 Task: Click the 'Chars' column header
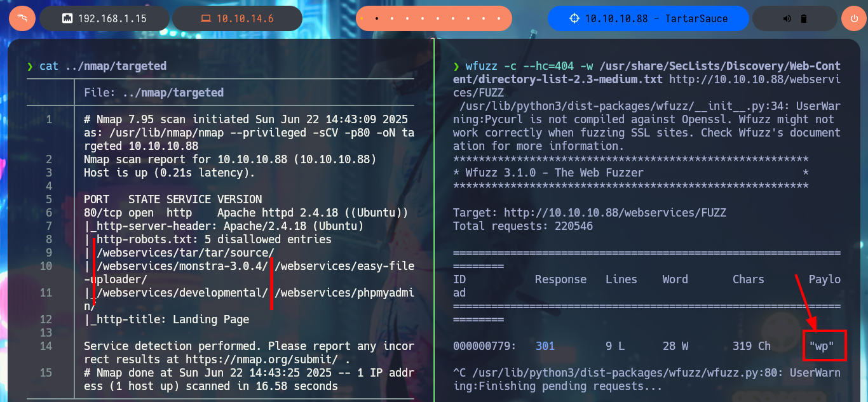pos(749,279)
